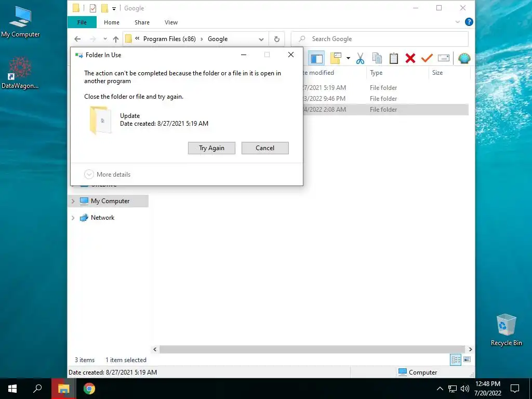The height and width of the screenshot is (399, 532).
Task: Expand the Network tree node
Action: [x=73, y=218]
